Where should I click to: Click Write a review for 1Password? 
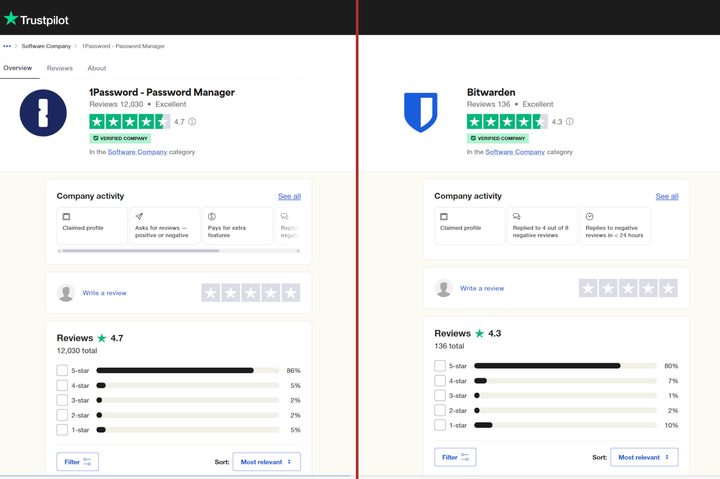point(104,293)
